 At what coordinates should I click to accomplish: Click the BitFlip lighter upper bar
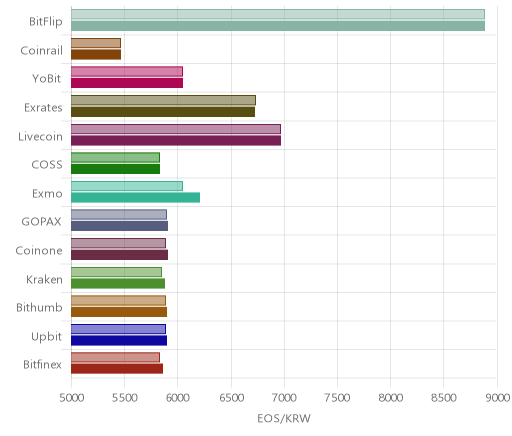pyautogui.click(x=278, y=14)
